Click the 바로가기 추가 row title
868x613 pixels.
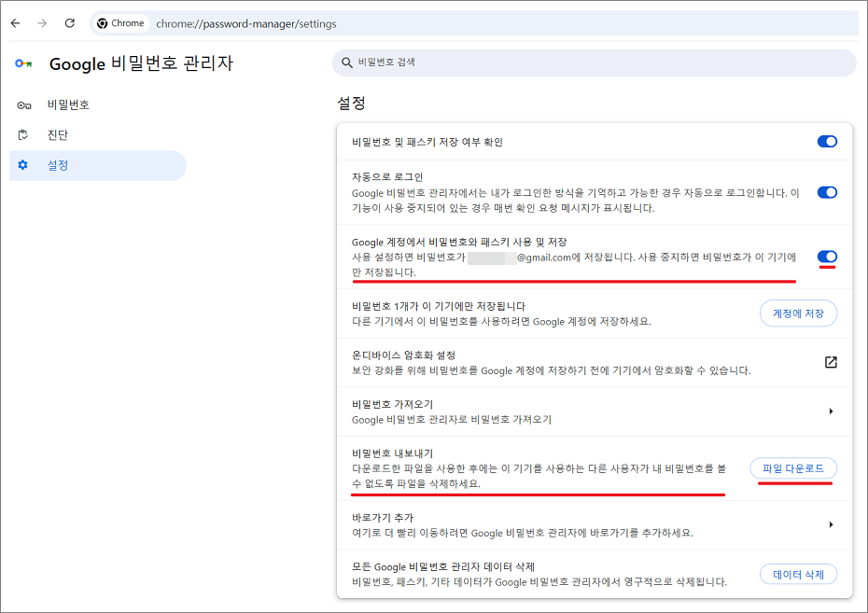pyautogui.click(x=383, y=518)
